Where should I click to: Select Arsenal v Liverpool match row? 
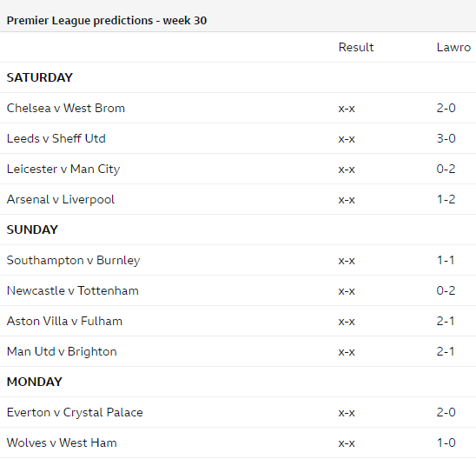(238, 199)
